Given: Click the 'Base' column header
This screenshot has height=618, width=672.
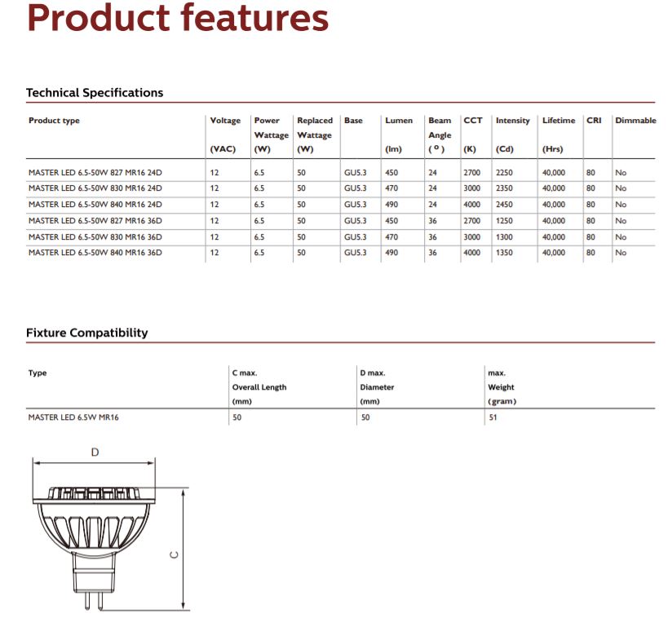Looking at the screenshot, I should (x=353, y=121).
